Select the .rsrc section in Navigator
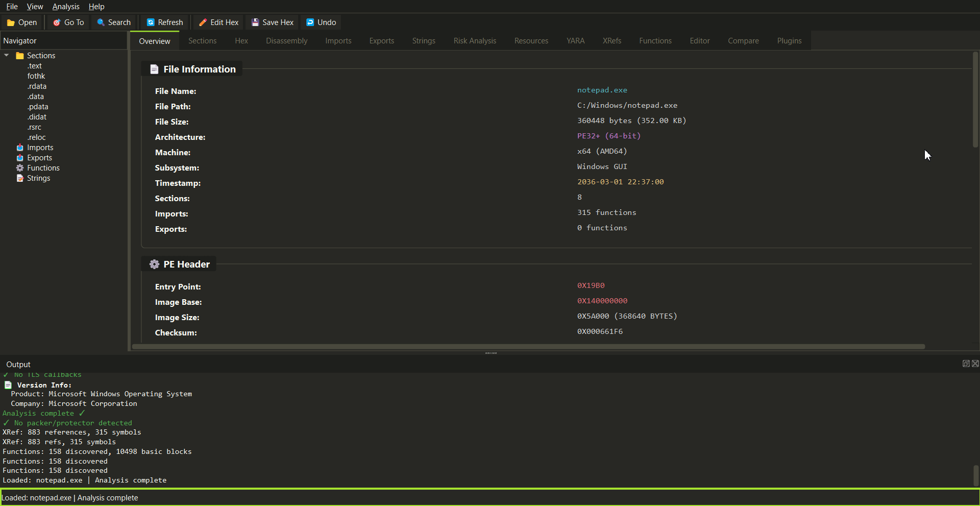The width and height of the screenshot is (980, 506). [x=34, y=127]
